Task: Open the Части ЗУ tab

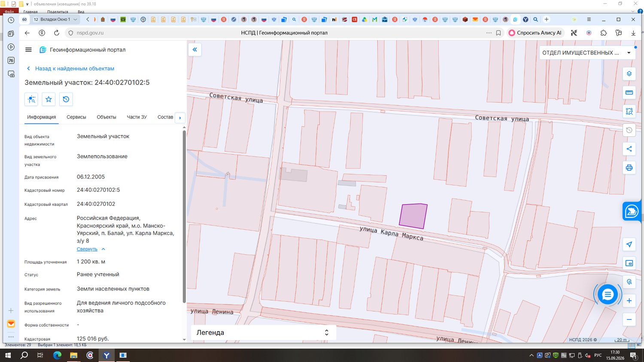Action: pyautogui.click(x=137, y=117)
